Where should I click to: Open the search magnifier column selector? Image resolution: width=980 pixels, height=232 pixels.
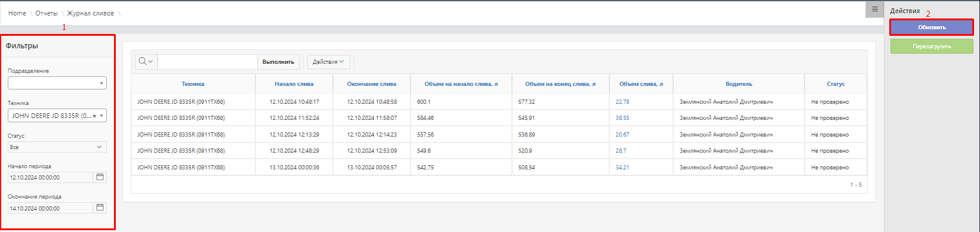[146, 61]
